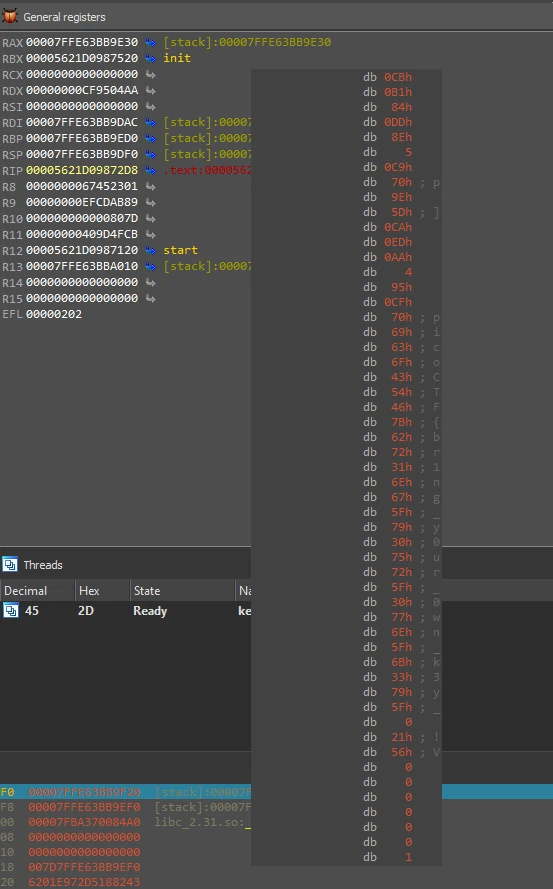Click the gray arrow next to RCX
The height and width of the screenshot is (889, 553).
[150, 74]
